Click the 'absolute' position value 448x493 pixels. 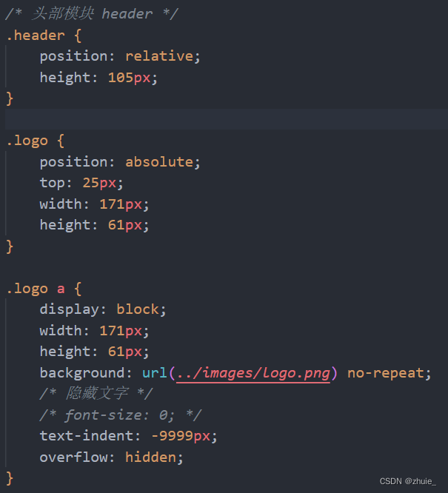point(159,162)
